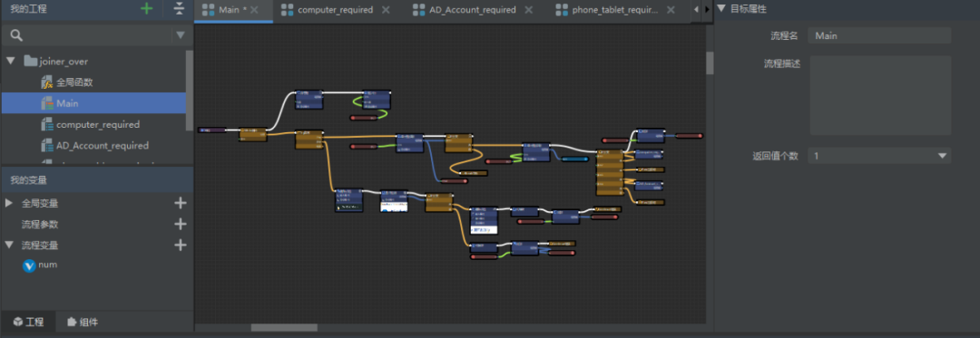Viewport: 980px width, 338px height.
Task: Open the search filter dropdown arrow
Action: pos(180,35)
